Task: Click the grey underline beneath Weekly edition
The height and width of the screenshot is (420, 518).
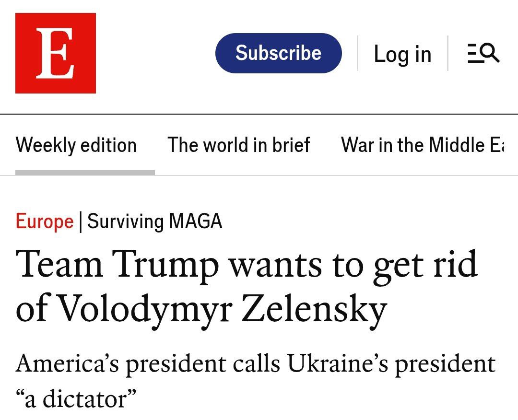Action: pos(85,173)
